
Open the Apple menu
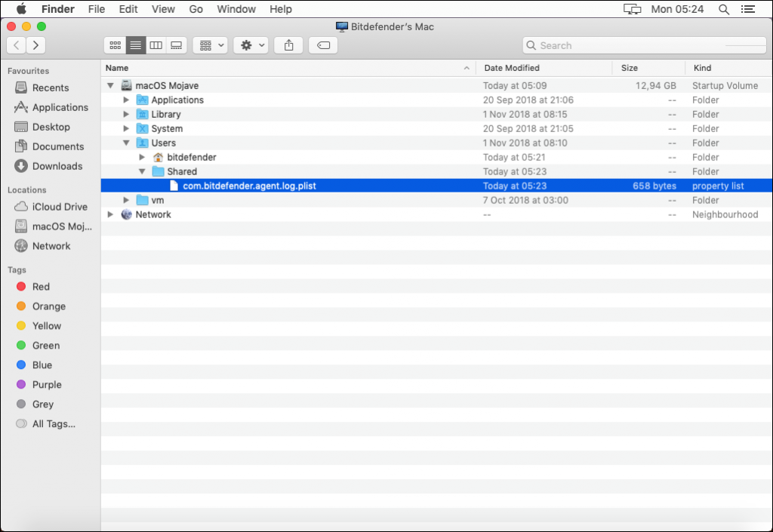(22, 9)
